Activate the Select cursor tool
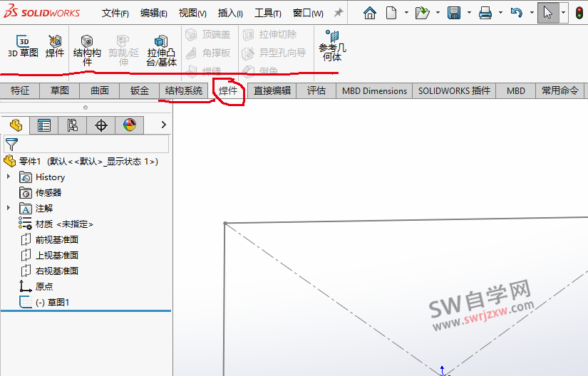 coord(548,13)
